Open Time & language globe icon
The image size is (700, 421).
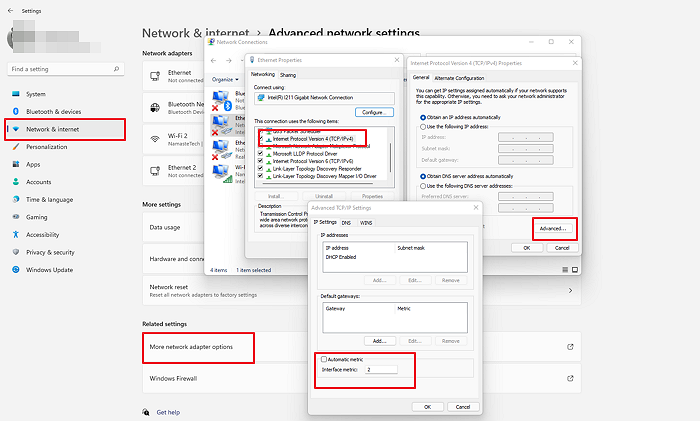point(16,199)
